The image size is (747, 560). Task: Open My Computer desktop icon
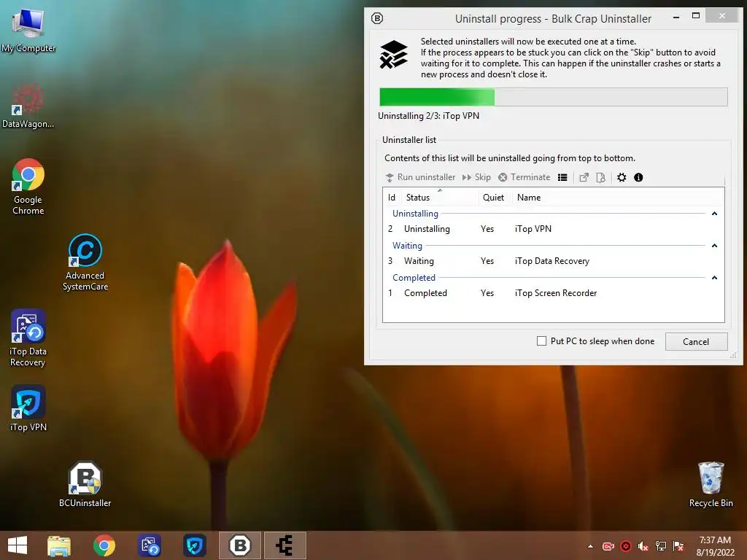[28, 30]
